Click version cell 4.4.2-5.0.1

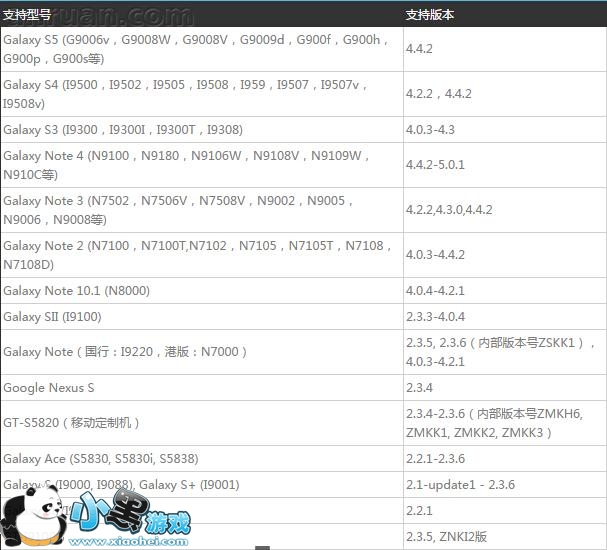pos(505,165)
